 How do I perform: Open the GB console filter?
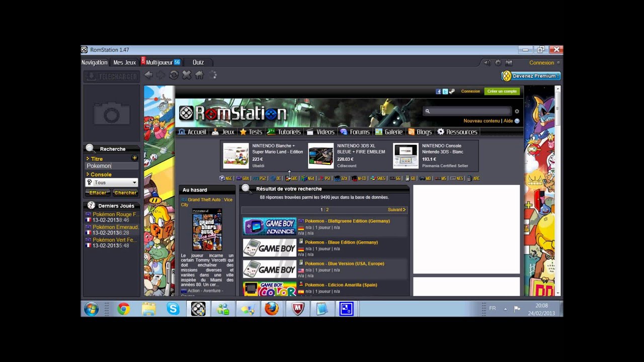pyautogui.click(x=410, y=178)
